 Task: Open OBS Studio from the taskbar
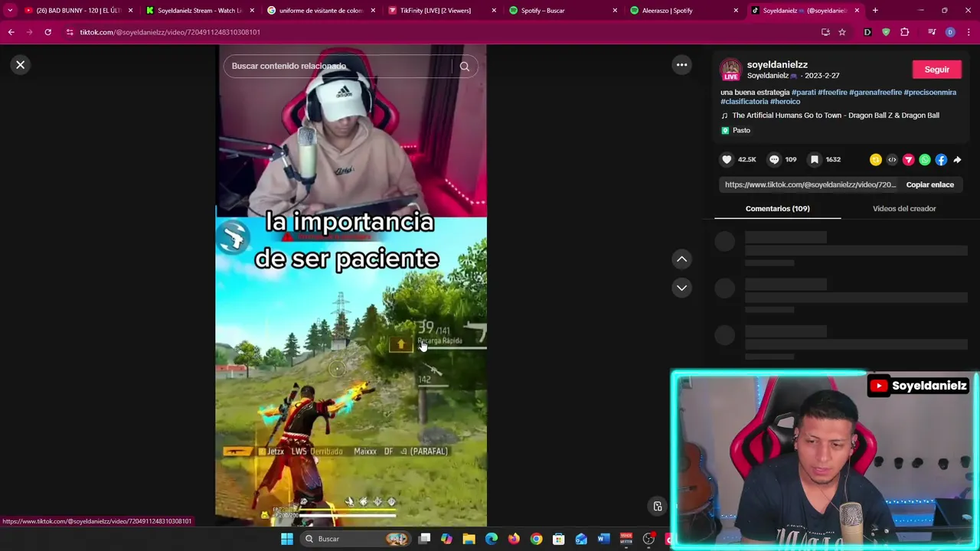[x=648, y=540]
